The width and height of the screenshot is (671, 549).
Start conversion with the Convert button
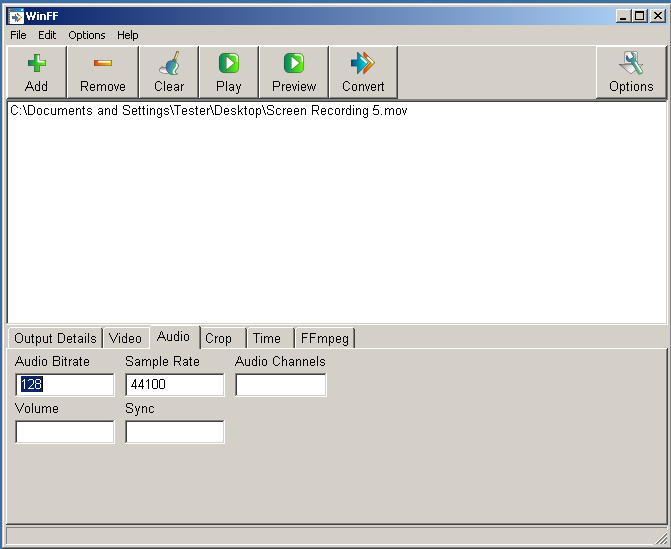click(x=363, y=72)
